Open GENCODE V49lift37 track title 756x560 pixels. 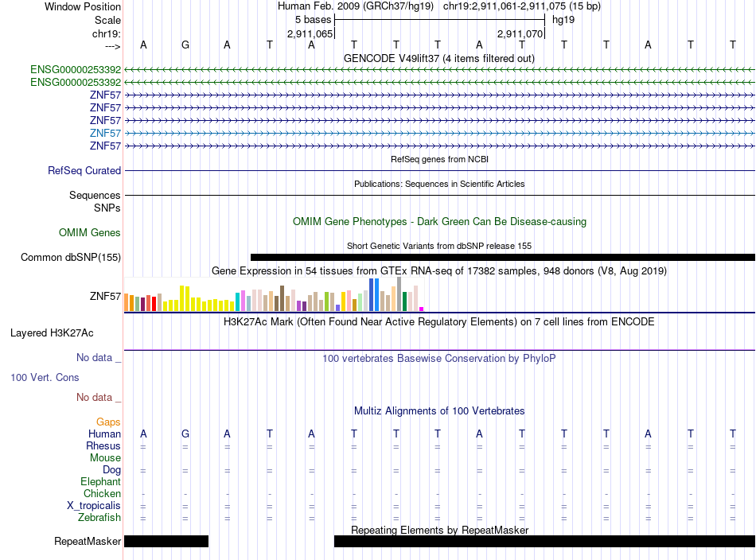click(438, 58)
